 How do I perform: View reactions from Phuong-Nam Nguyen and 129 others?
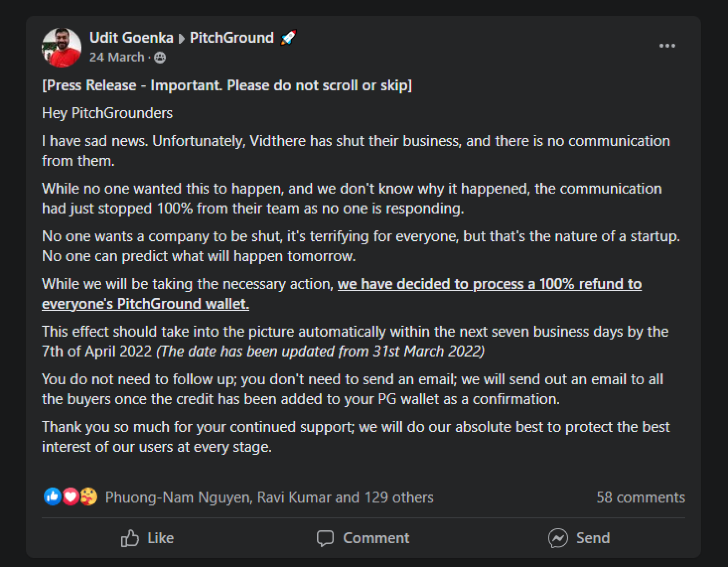click(269, 497)
